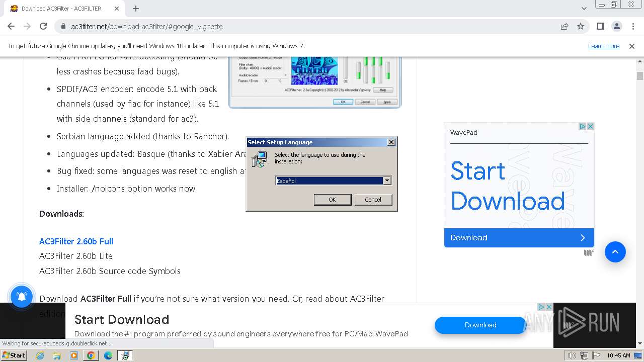
Task: Reload the current page
Action: 43,26
